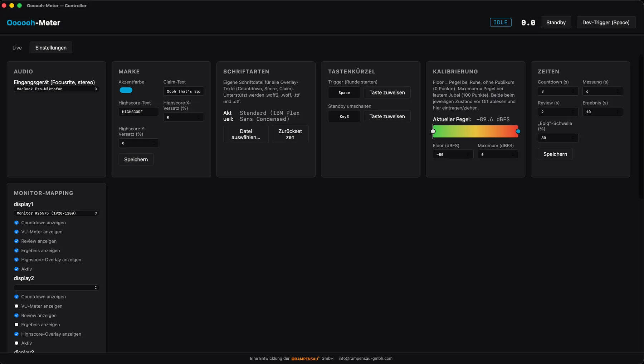This screenshot has width=644, height=364.
Task: Click the „Epiq"-Schwelle (%) input field
Action: tap(558, 138)
